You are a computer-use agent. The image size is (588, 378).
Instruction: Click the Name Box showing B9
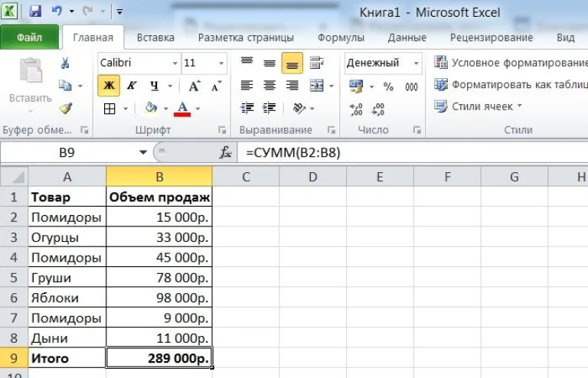(x=67, y=152)
